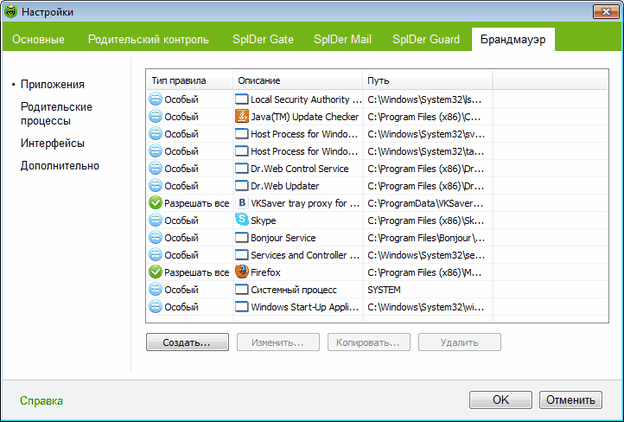
Task: Close the Настройки window
Action: (x=606, y=12)
